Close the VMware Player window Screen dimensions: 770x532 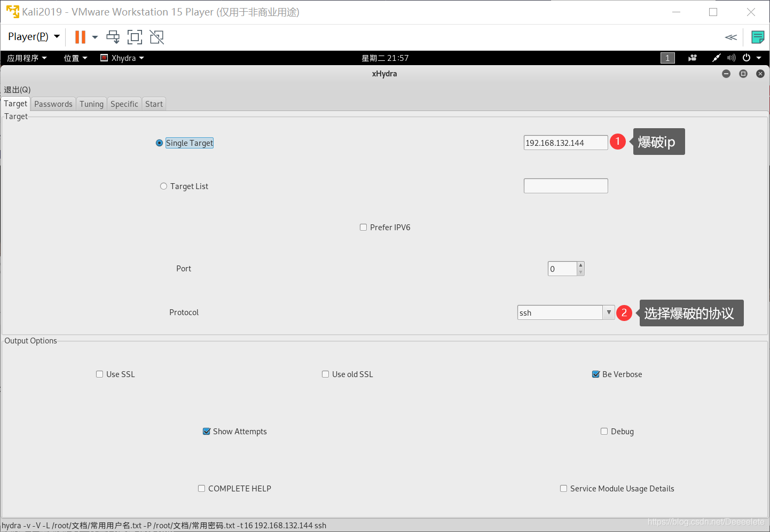[751, 12]
